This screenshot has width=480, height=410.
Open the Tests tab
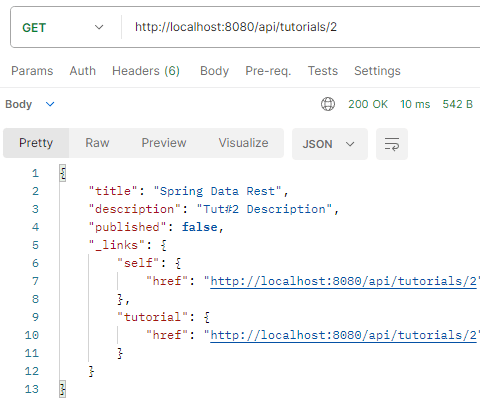(323, 71)
